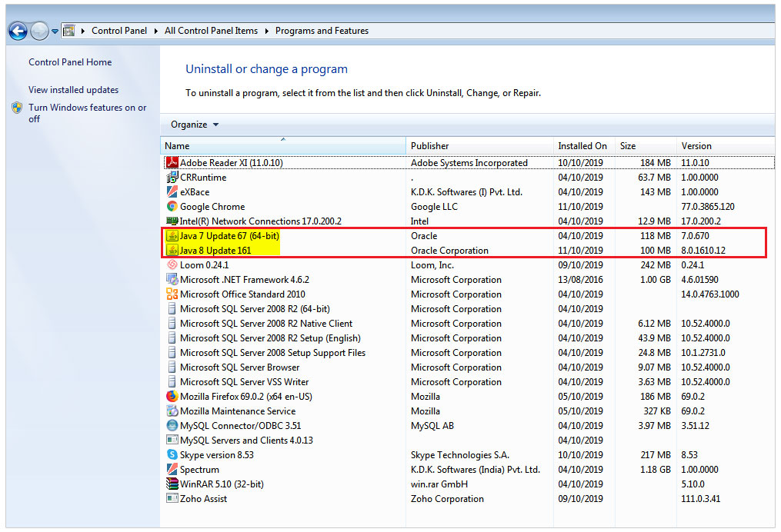The image size is (781, 532).
Task: Expand the root arrow before Control Panel breadcrumb
Action: pos(82,31)
